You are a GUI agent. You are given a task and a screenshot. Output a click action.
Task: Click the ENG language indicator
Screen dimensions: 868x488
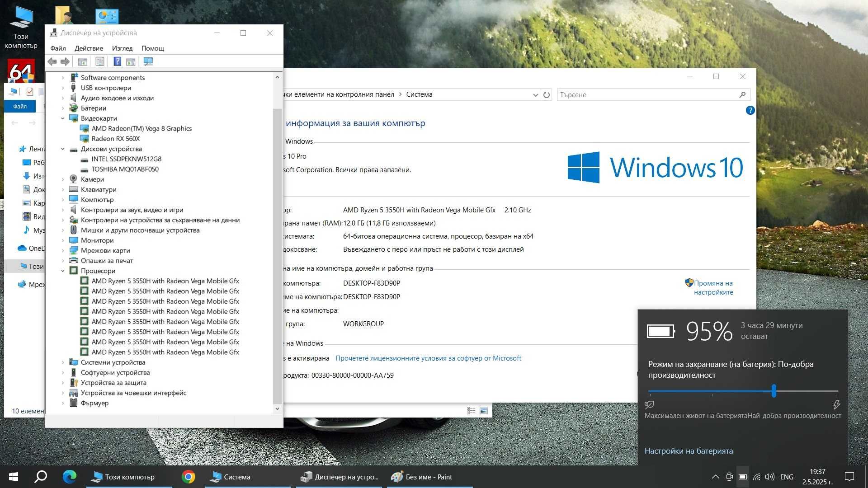pos(787,477)
